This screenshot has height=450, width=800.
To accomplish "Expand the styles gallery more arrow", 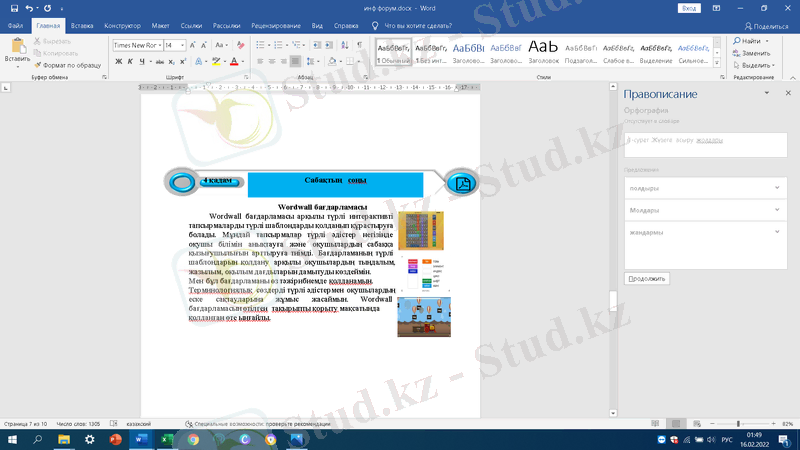I will click(717, 63).
